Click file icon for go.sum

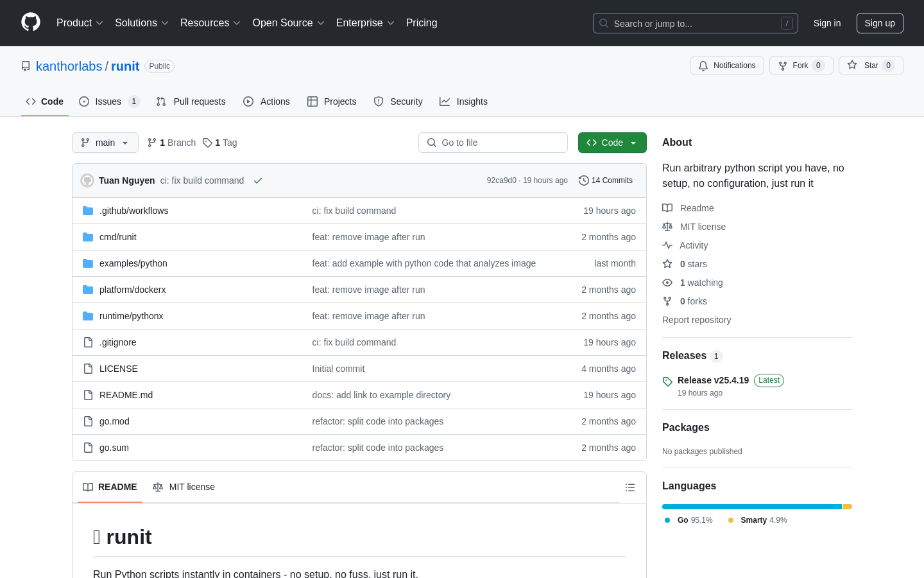pyautogui.click(x=88, y=448)
